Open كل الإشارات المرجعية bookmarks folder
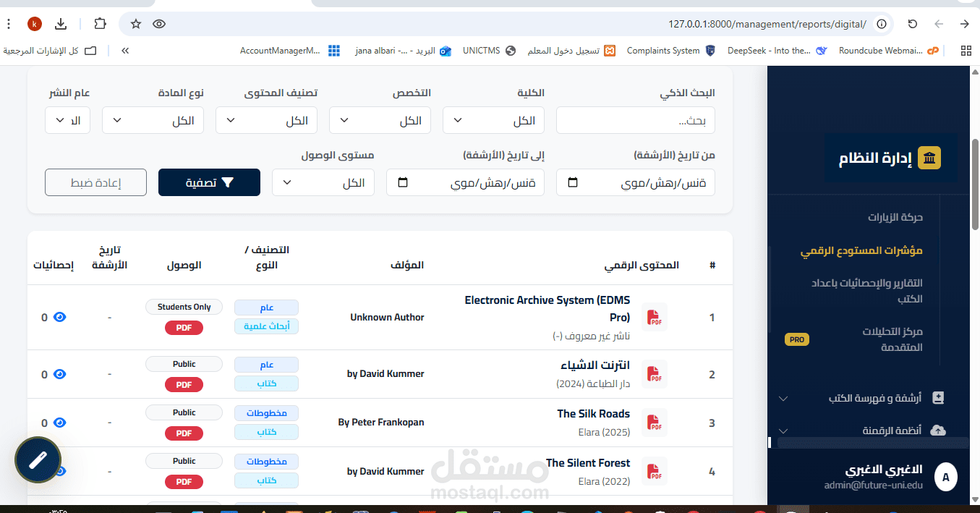The image size is (980, 513). [51, 51]
